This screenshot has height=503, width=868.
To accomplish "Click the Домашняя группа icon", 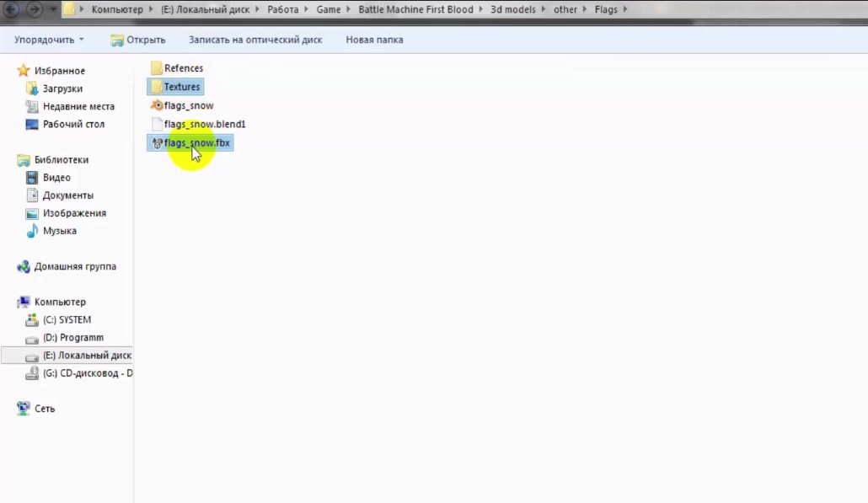I will point(24,267).
